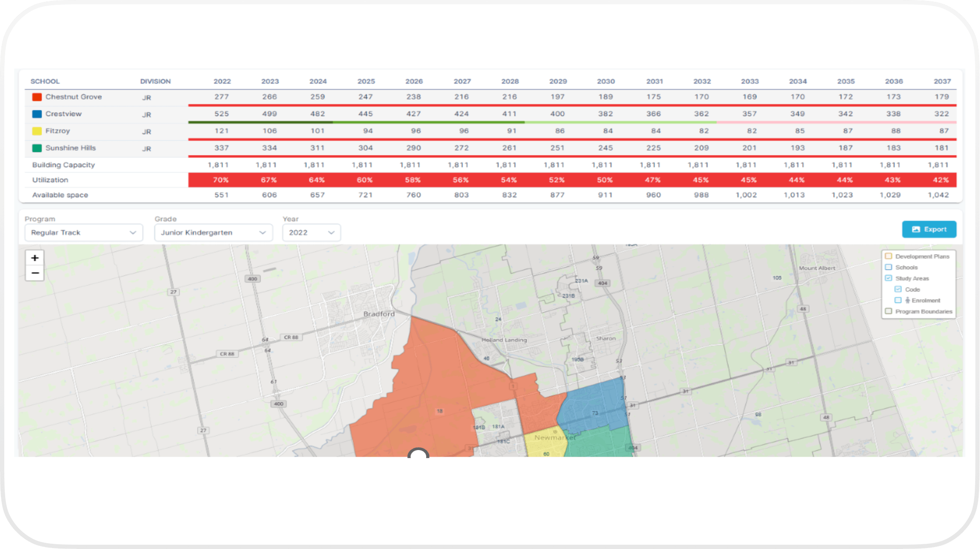Enable the Development Plans layer checkbox
The width and height of the screenshot is (980, 549).
coord(888,256)
